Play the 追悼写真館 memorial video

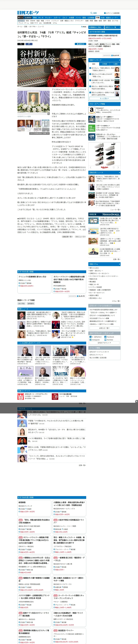click(x=52, y=68)
